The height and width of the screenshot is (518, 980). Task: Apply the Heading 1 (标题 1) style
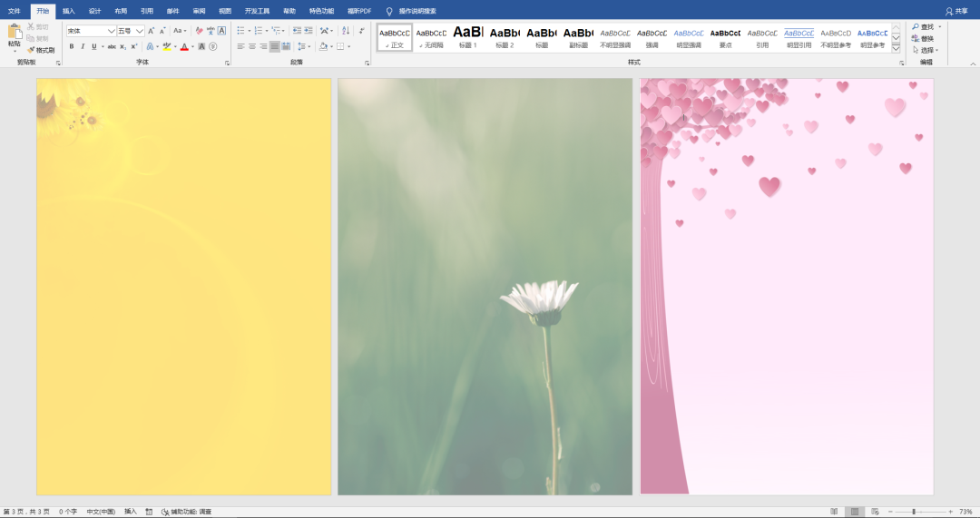[467, 37]
